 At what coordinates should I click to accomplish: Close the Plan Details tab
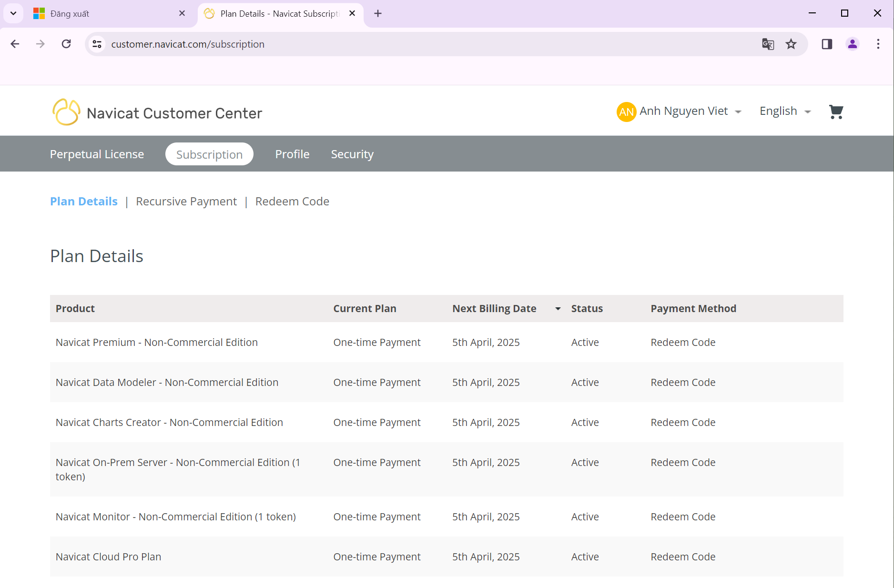(352, 13)
